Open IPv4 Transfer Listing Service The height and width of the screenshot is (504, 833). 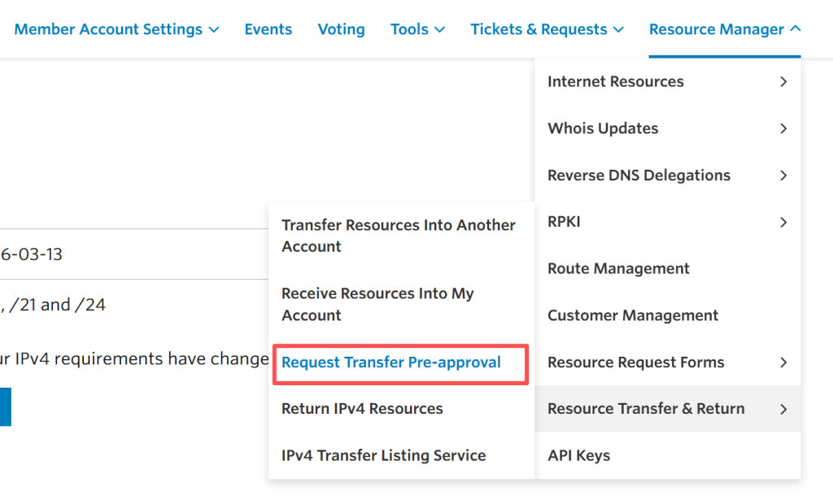click(383, 456)
